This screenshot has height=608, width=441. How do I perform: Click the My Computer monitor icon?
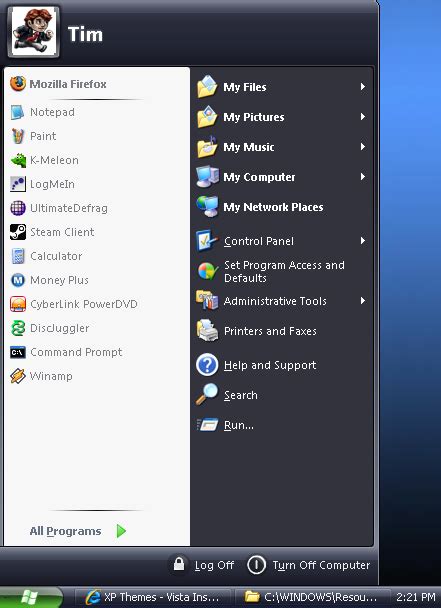coord(207,177)
